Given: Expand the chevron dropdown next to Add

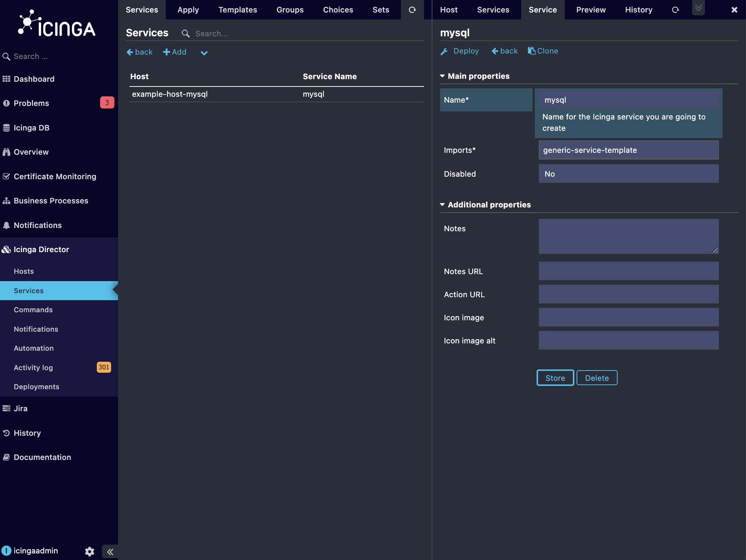Looking at the screenshot, I should 204,53.
